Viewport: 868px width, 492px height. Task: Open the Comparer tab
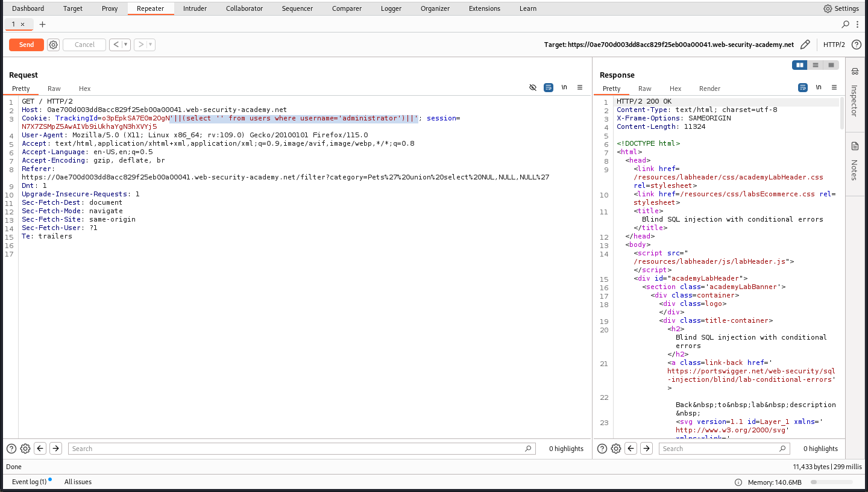(x=347, y=8)
